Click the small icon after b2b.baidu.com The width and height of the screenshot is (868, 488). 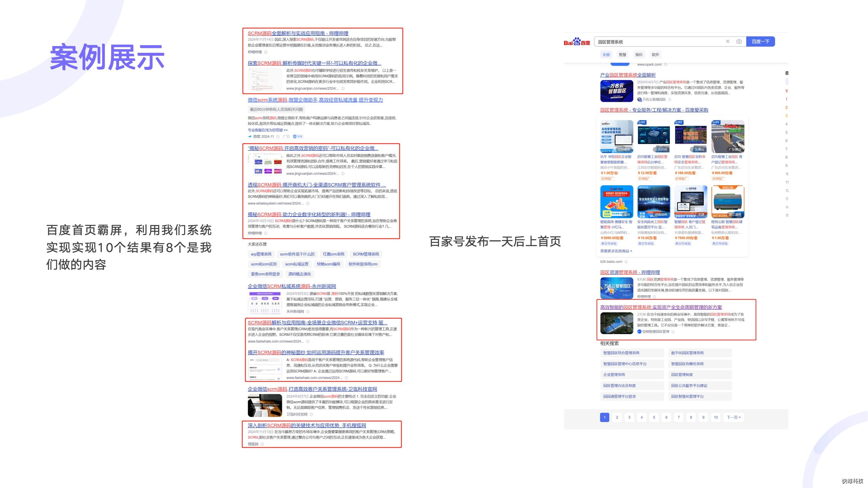626,262
